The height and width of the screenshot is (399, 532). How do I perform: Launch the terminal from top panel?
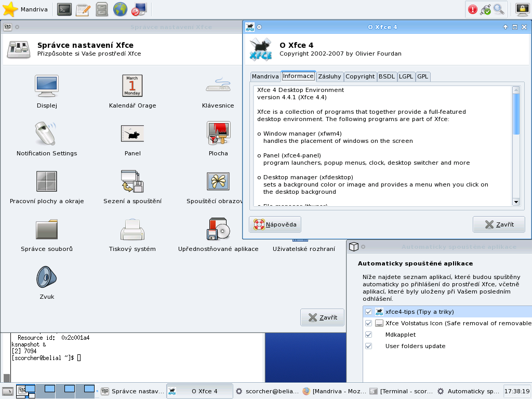[x=64, y=9]
